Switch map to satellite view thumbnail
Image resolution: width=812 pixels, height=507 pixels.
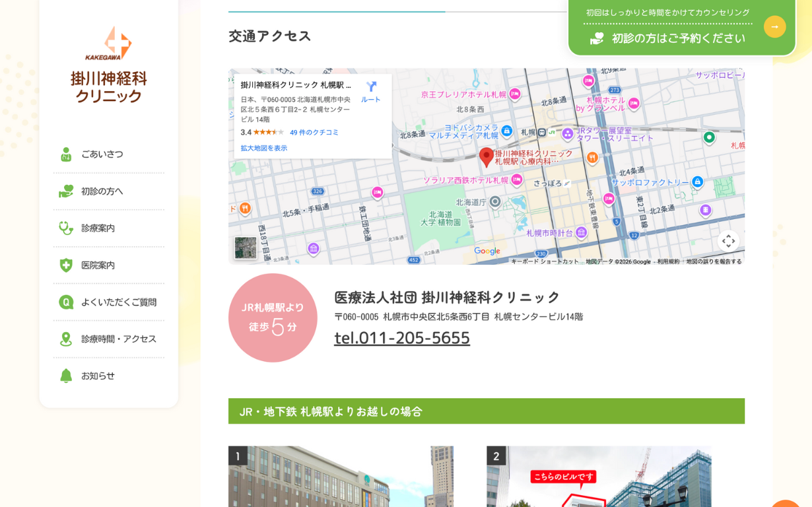[246, 248]
